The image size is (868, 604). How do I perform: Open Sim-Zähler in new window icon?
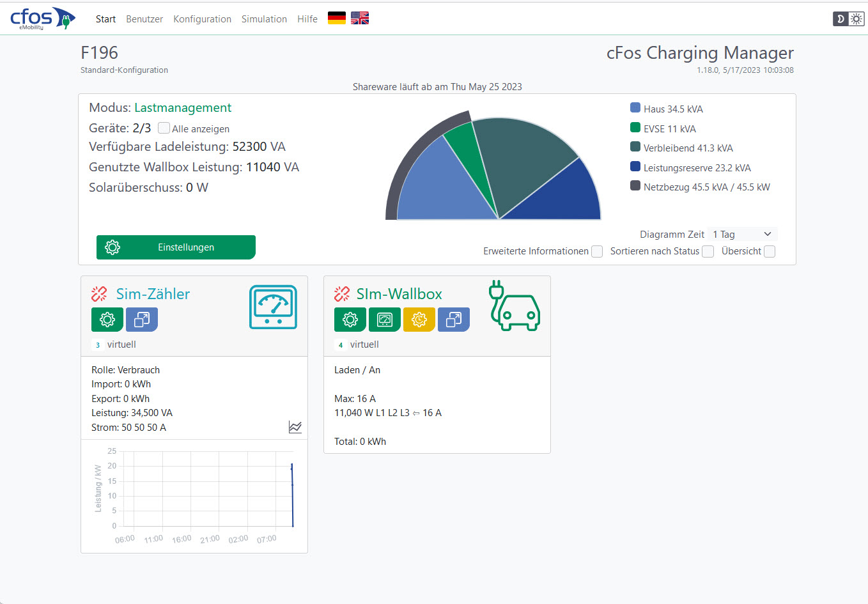click(x=142, y=320)
